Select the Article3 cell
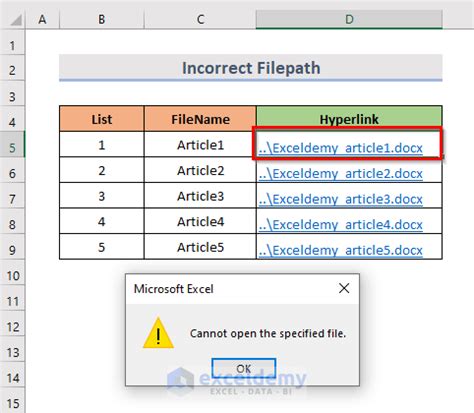Screen dimensions: 474x413 pyautogui.click(x=200, y=196)
